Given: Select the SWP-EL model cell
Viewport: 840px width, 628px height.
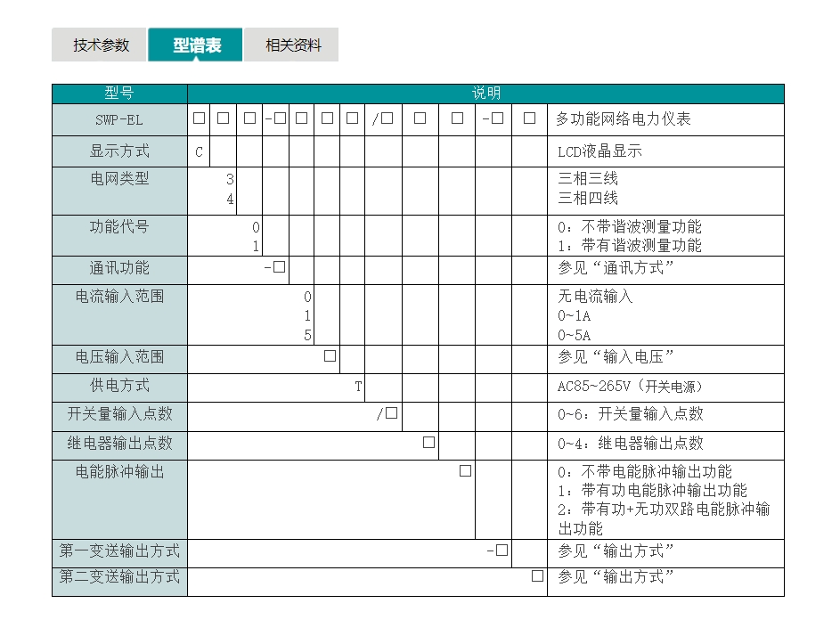Looking at the screenshot, I should (x=119, y=119).
